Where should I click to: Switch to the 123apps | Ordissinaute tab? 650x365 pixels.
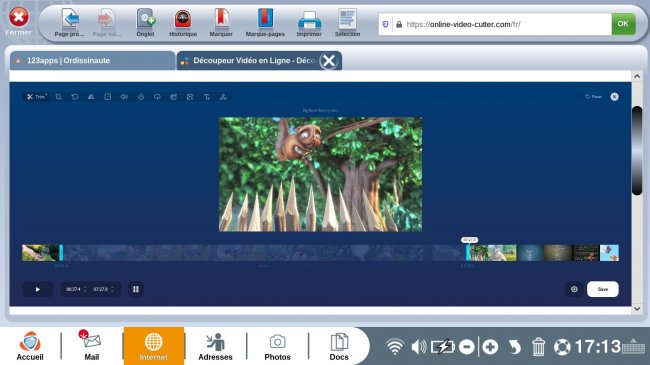[x=92, y=61]
